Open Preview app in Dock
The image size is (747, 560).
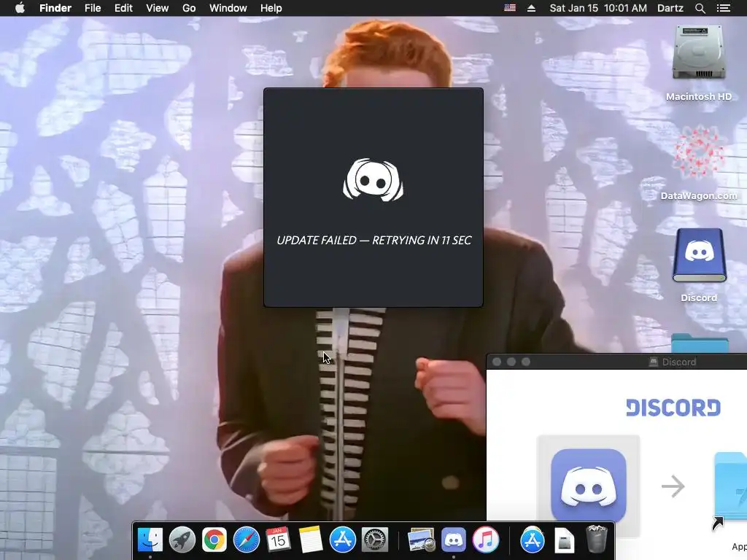(421, 540)
